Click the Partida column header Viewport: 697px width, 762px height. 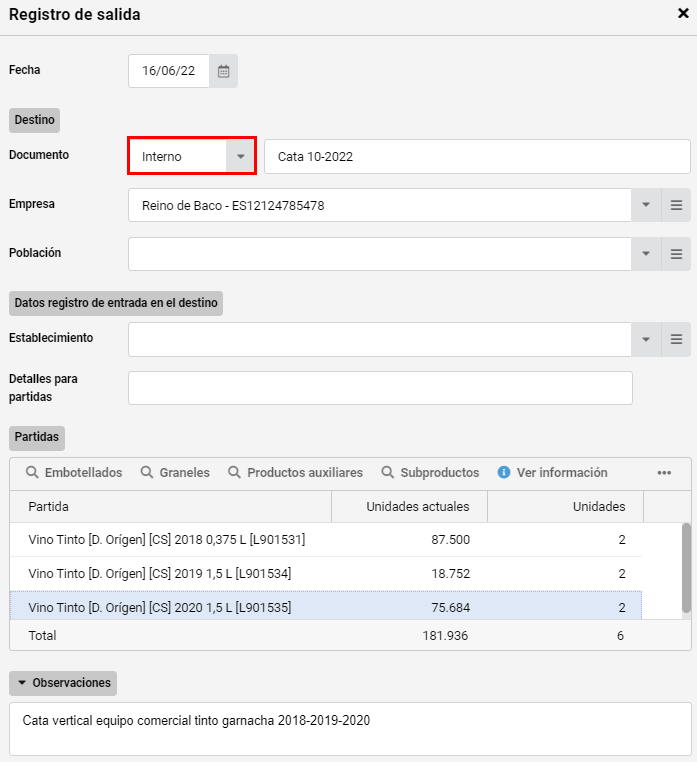(x=171, y=506)
